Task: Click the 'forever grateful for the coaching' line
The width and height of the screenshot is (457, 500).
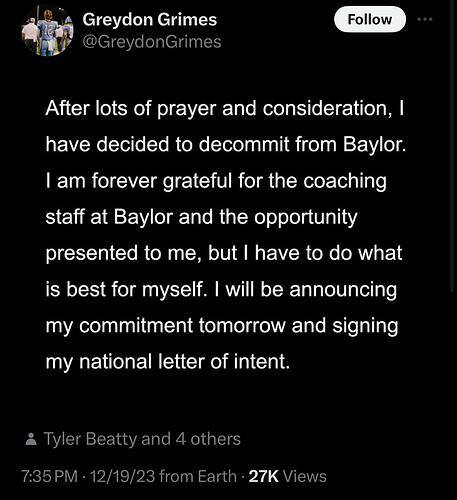Action: [x=216, y=181]
